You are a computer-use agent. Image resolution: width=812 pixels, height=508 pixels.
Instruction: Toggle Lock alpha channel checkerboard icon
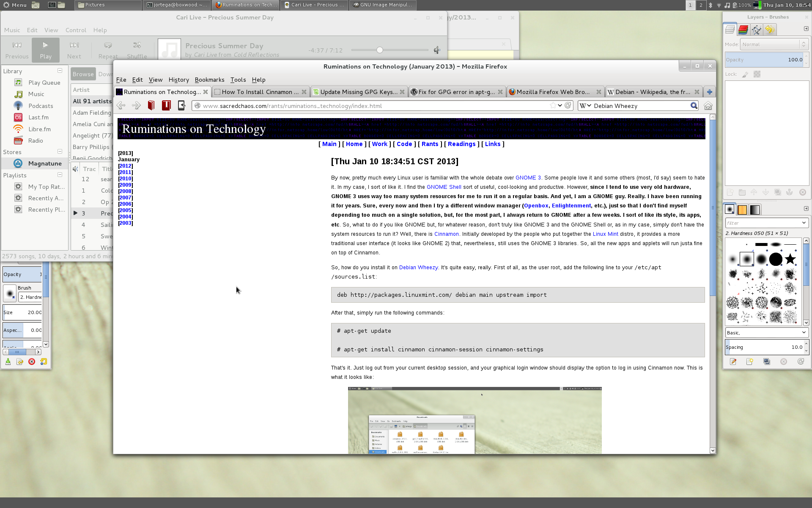[x=757, y=74]
